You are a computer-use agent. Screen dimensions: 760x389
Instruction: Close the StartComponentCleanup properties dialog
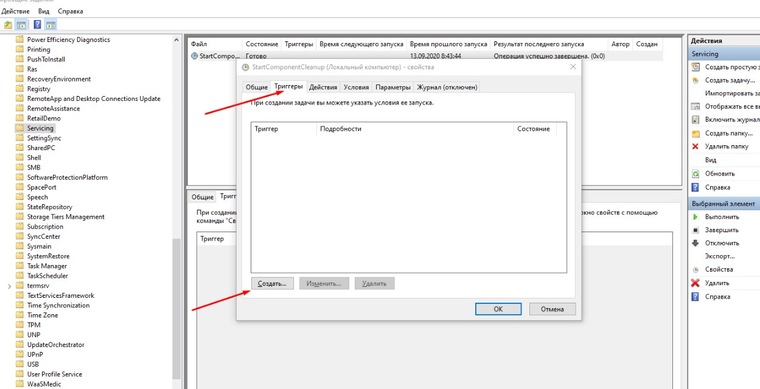(573, 67)
